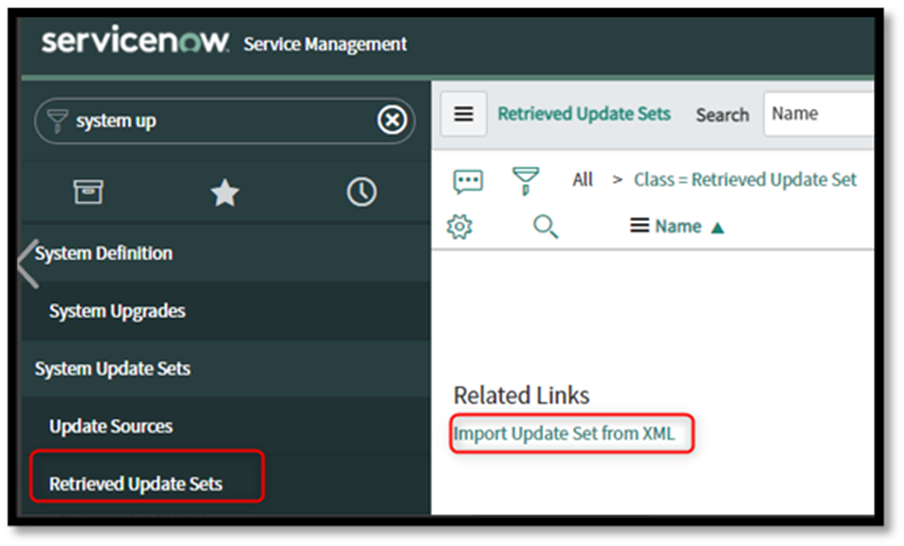Clear the navigator filter with the X icon
Image resolution: width=904 pixels, height=546 pixels.
point(392,121)
